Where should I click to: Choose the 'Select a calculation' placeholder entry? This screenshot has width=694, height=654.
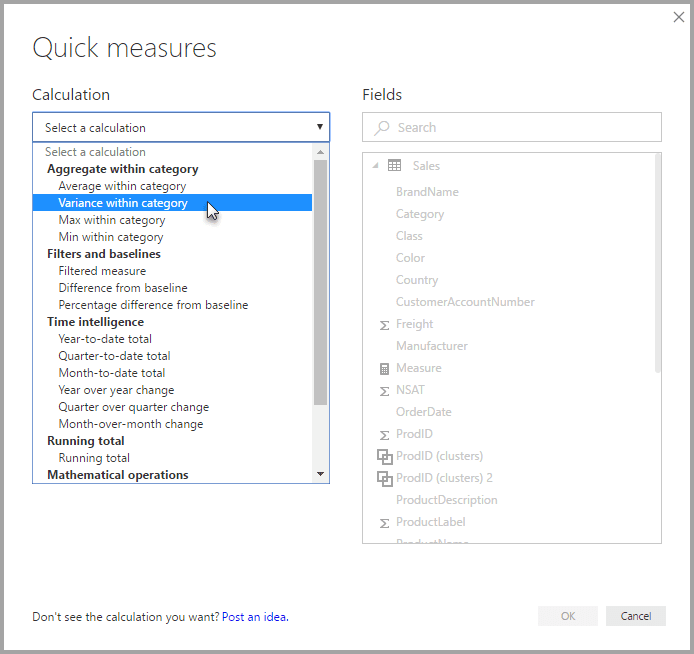(172, 152)
